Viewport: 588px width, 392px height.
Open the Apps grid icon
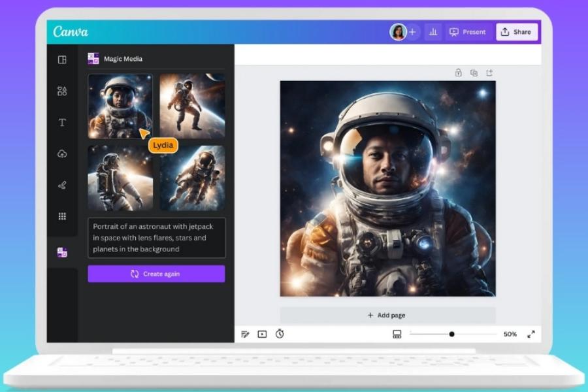(62, 216)
